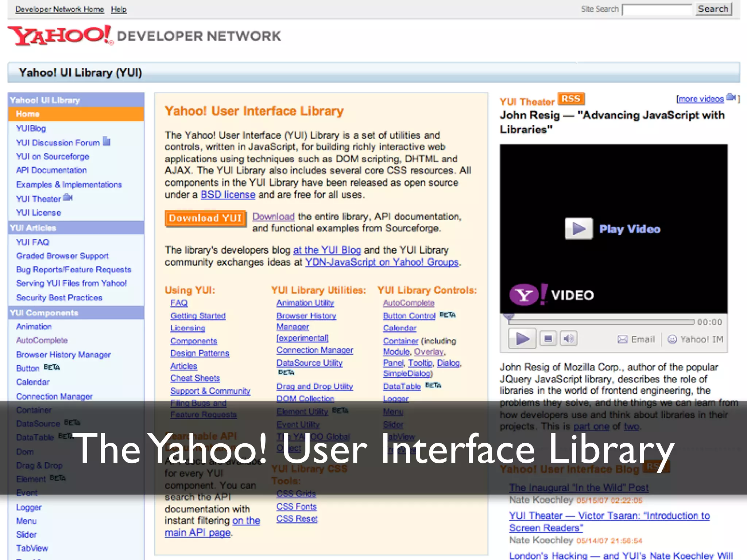This screenshot has height=560, width=747.
Task: Click the video player play button
Action: 522,339
